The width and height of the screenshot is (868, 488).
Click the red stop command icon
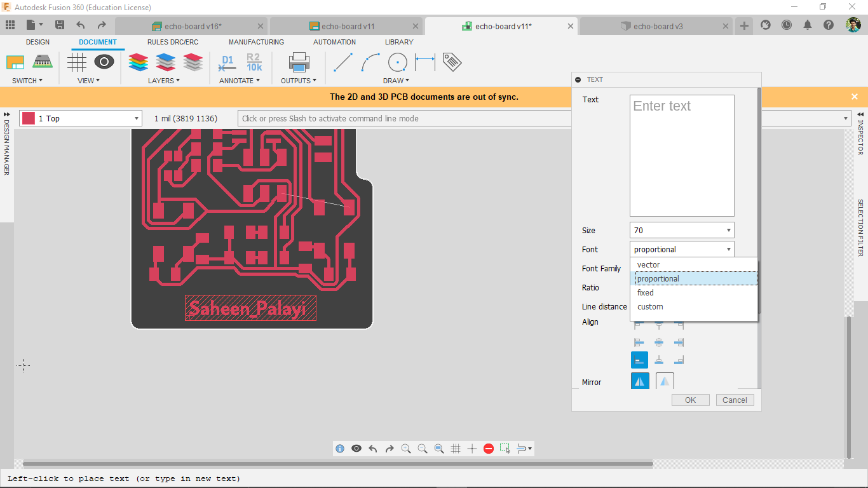tap(489, 449)
